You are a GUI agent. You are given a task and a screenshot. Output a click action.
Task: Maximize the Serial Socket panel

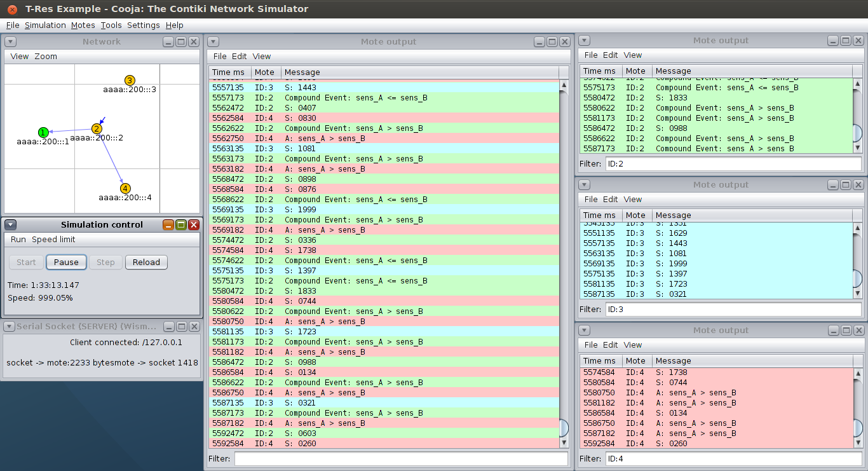click(181, 326)
